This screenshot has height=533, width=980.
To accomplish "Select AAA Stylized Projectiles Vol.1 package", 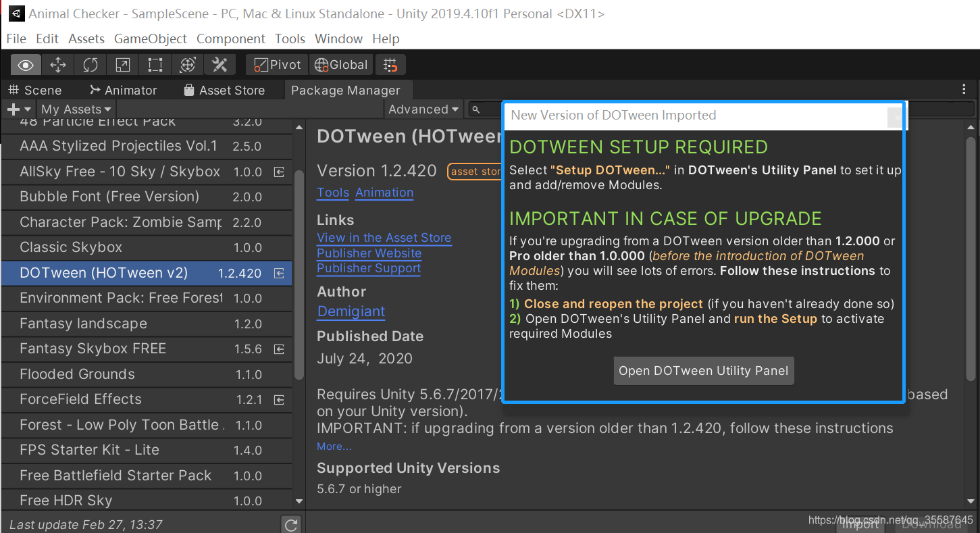I will point(147,146).
